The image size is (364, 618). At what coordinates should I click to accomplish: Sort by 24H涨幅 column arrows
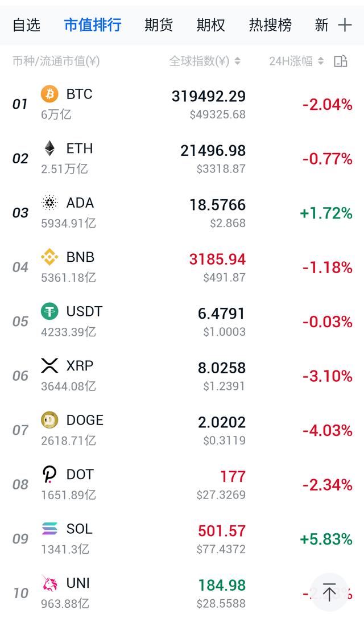pyautogui.click(x=321, y=61)
